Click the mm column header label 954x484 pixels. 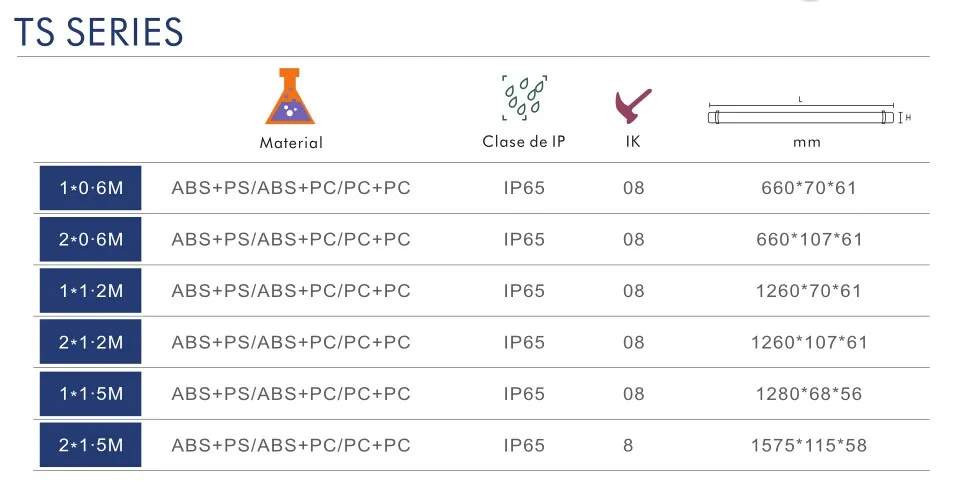[807, 142]
